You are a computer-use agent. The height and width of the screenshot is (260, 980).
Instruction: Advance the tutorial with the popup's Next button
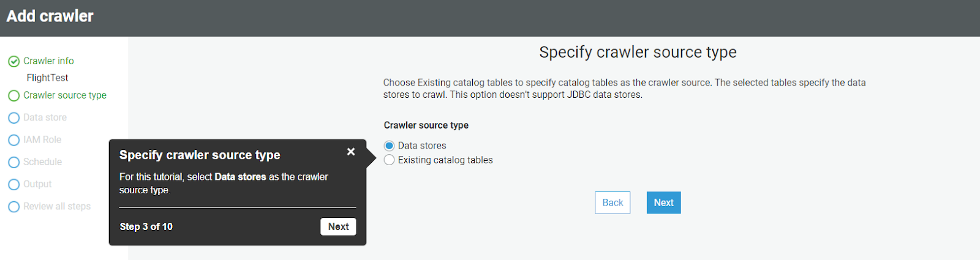(x=338, y=226)
